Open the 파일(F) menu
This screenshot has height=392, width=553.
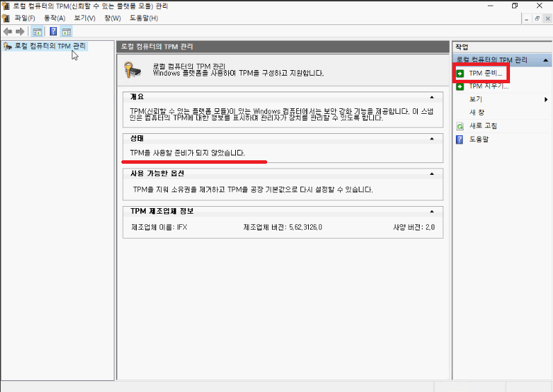[25, 18]
